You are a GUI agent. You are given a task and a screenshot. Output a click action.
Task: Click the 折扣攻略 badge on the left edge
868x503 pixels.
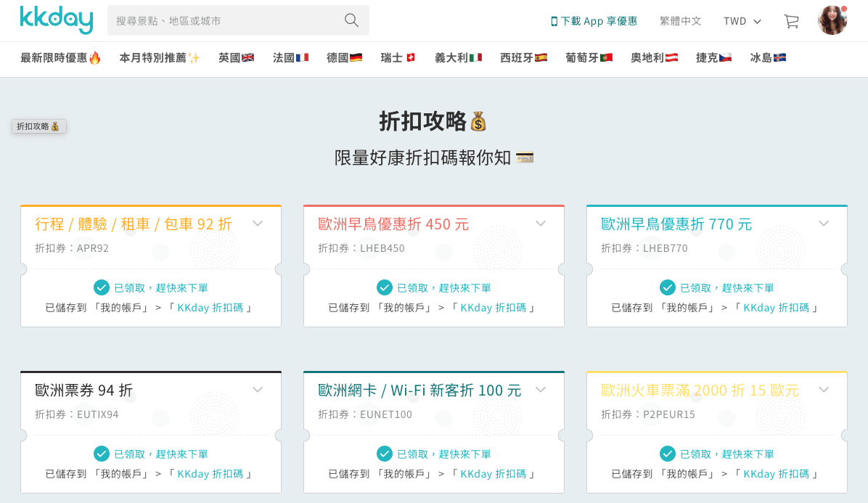coord(38,126)
